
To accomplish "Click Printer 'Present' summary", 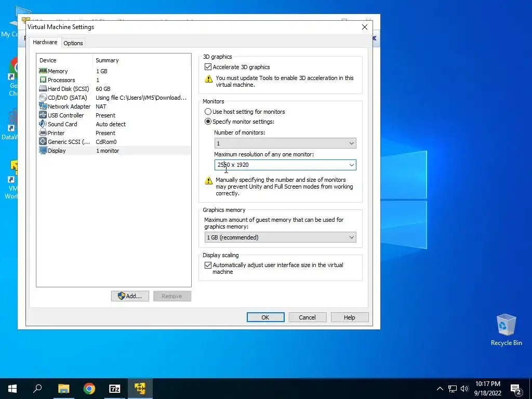I will point(105,133).
